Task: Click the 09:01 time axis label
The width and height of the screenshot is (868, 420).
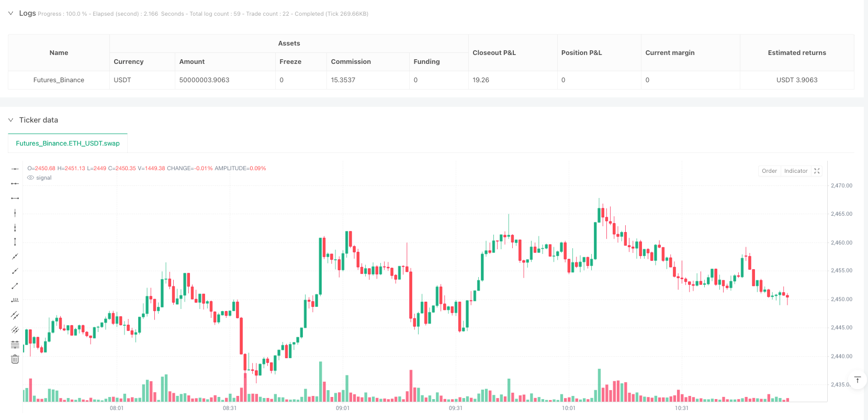Action: tap(343, 408)
